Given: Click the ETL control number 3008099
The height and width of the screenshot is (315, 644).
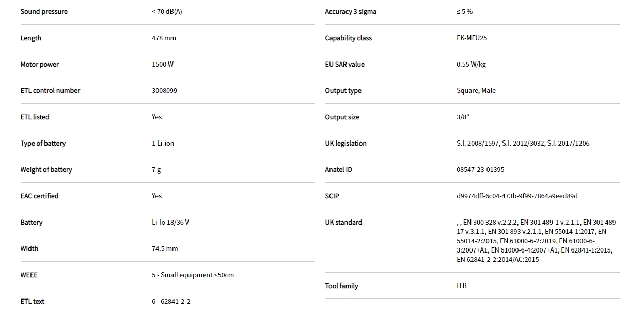Looking at the screenshot, I should tap(164, 91).
